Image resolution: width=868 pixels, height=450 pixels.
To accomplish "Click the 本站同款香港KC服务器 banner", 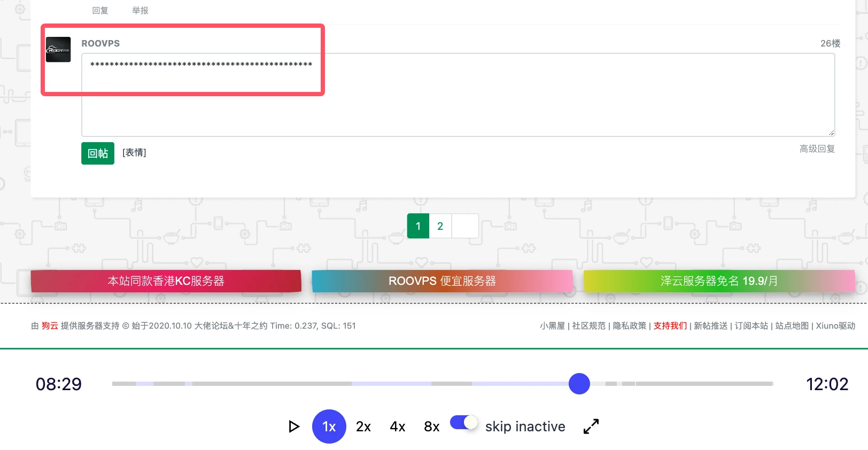I will click(x=166, y=281).
